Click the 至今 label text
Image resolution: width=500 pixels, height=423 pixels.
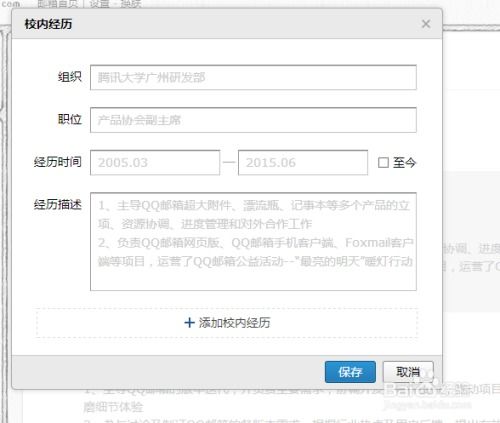404,163
